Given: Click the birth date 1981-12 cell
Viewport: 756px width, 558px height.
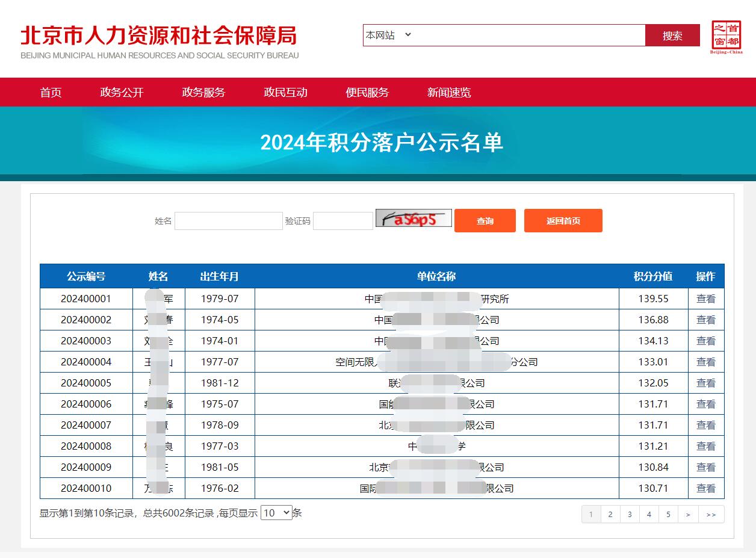Looking at the screenshot, I should [220, 383].
